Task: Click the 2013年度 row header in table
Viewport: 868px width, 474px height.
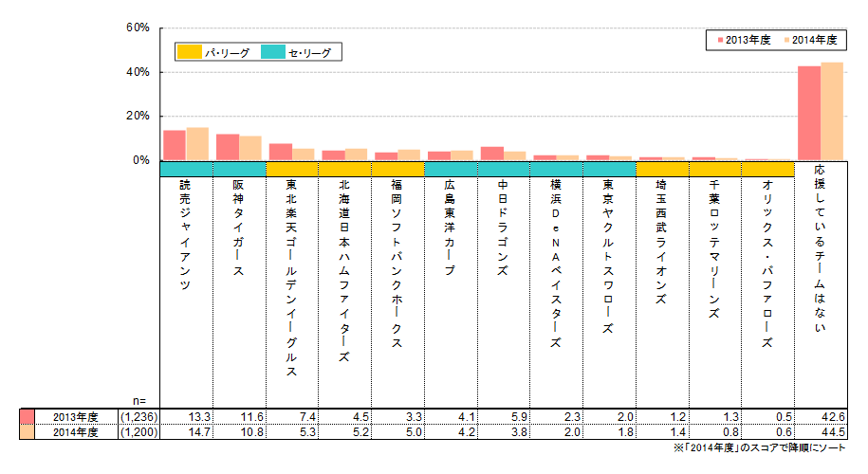Action: [x=76, y=417]
